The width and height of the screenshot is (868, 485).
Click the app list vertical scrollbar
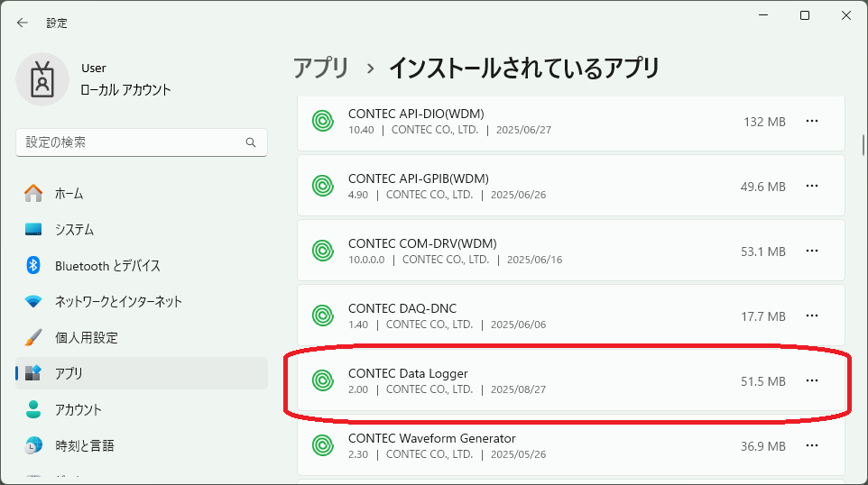point(863,144)
